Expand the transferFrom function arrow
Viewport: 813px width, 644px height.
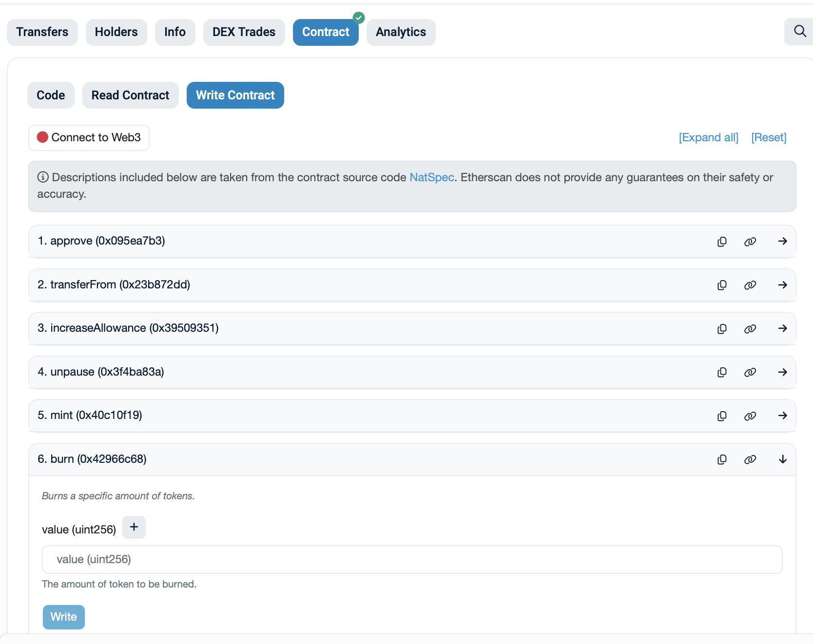[x=783, y=285]
